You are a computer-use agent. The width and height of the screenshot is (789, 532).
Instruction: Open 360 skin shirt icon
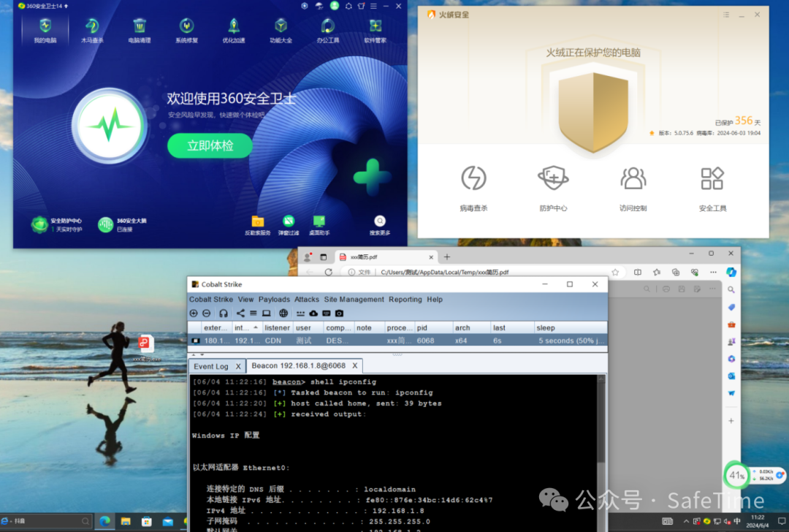361,6
